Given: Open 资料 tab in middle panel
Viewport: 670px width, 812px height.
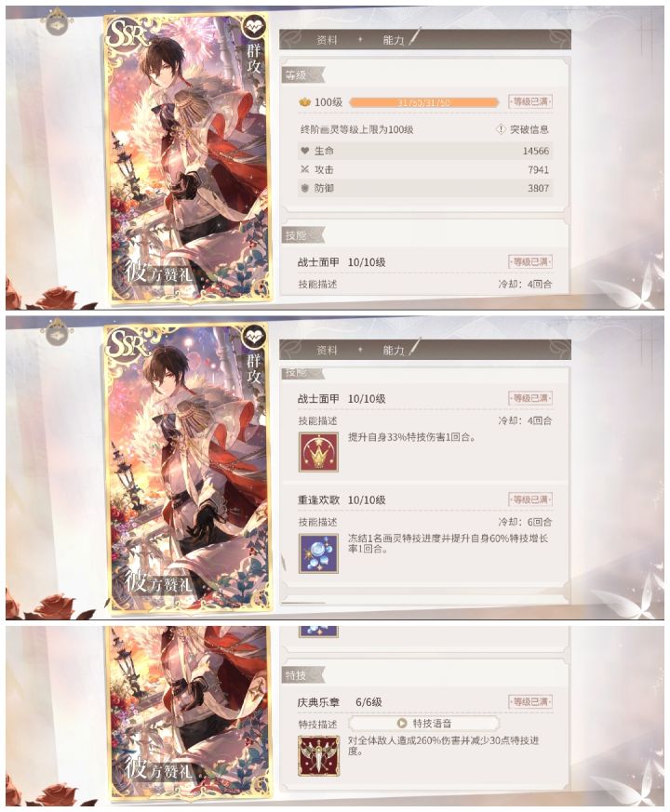Looking at the screenshot, I should point(327,351).
